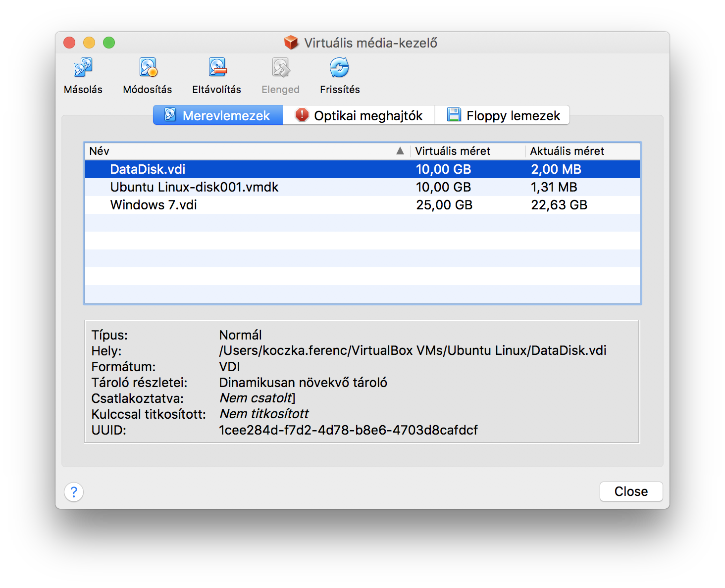
Task: Click the Frissítés (refresh) icon
Action: (340, 68)
